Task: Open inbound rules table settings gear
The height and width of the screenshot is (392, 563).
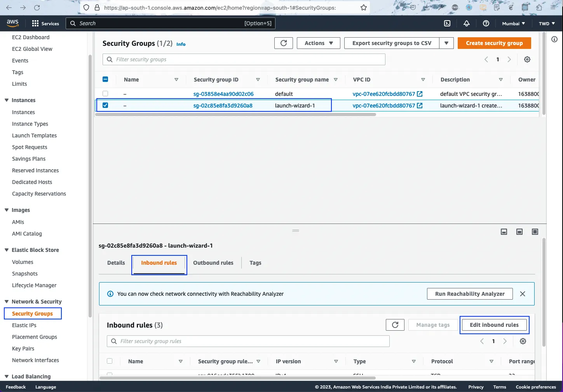Action: click(x=523, y=341)
